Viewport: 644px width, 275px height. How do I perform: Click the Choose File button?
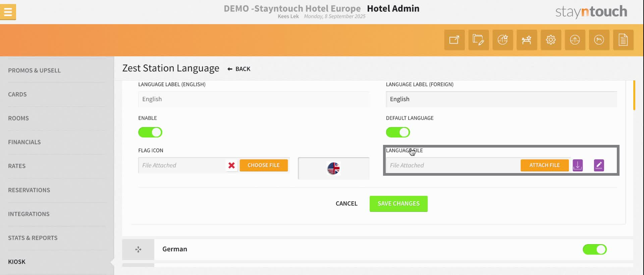[x=264, y=165]
